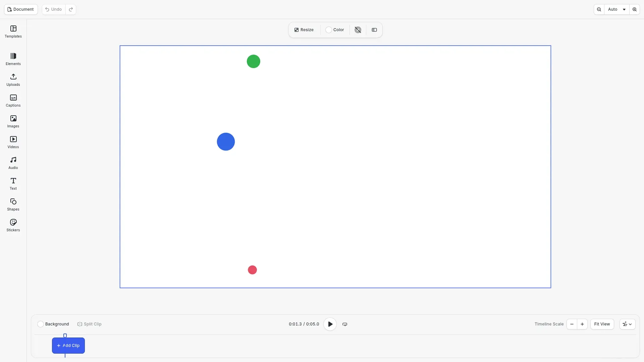Click the panel layout icon in toolbar

coord(374,30)
